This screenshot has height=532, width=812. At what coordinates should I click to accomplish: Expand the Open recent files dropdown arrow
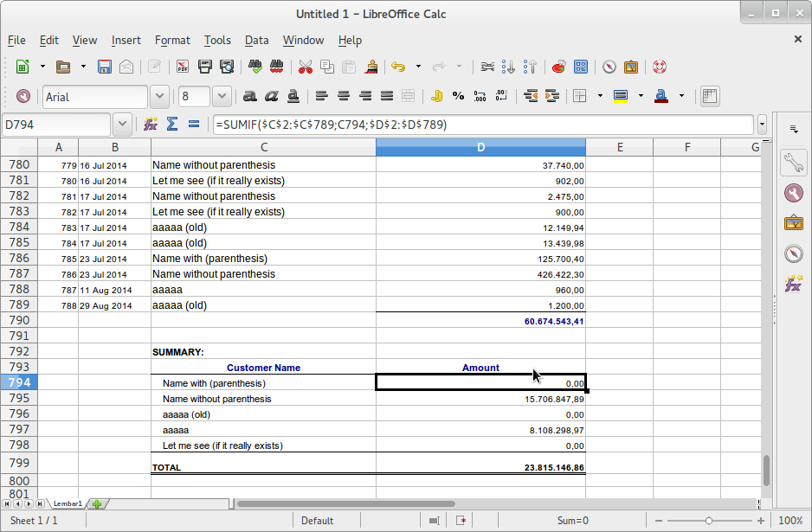(x=83, y=67)
